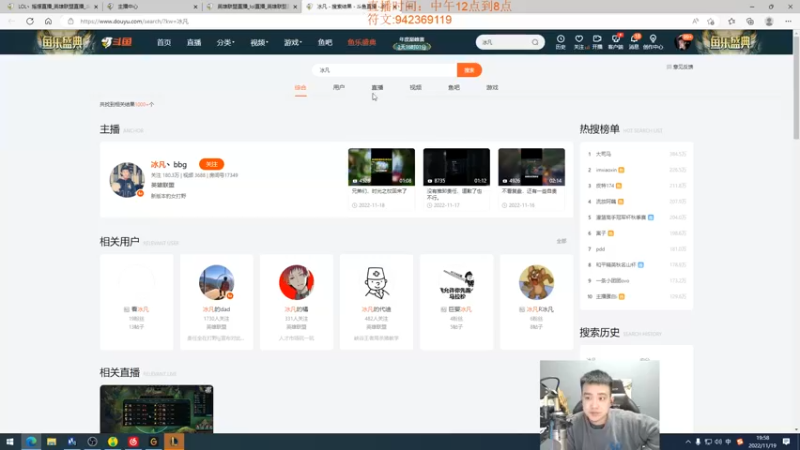Open the 关注 heart icon

579,42
